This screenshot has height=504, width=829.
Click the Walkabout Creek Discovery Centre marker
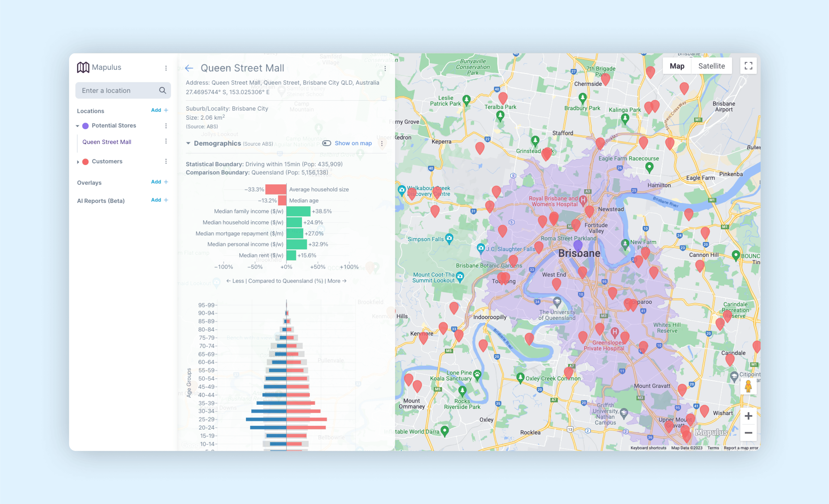click(402, 190)
